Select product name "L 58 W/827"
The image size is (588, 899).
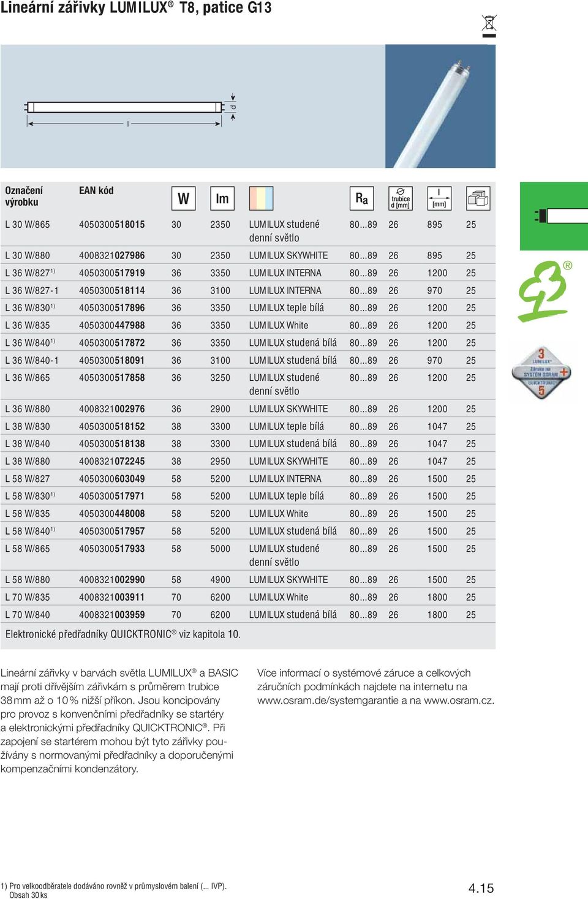point(28,479)
